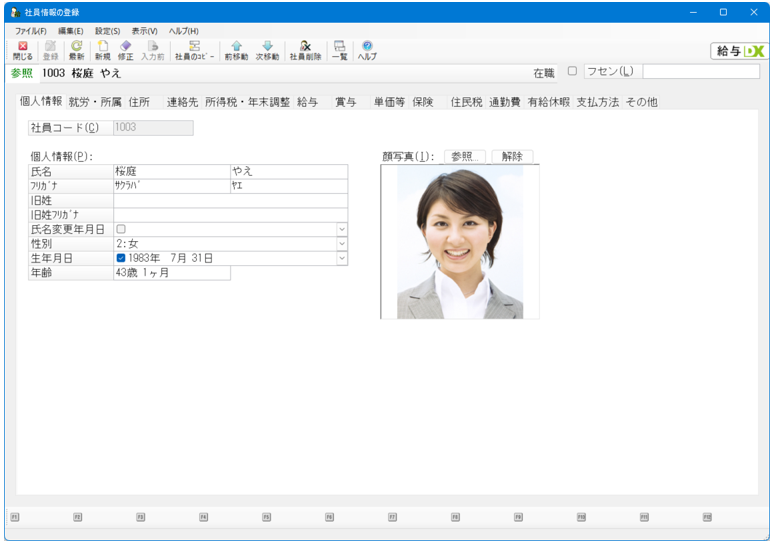Click the 閉じる (close) toolbar icon
Image resolution: width=771 pixels, height=543 pixels.
(x=22, y=51)
